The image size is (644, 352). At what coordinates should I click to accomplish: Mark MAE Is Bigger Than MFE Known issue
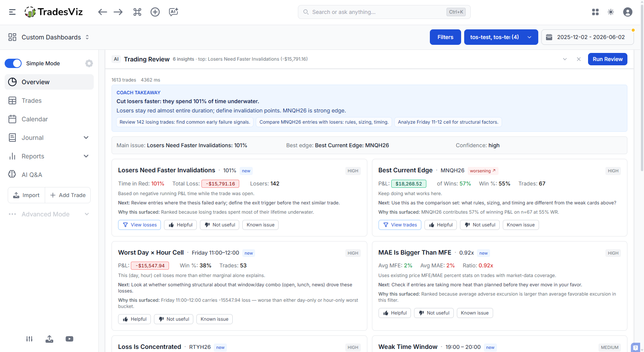point(475,313)
